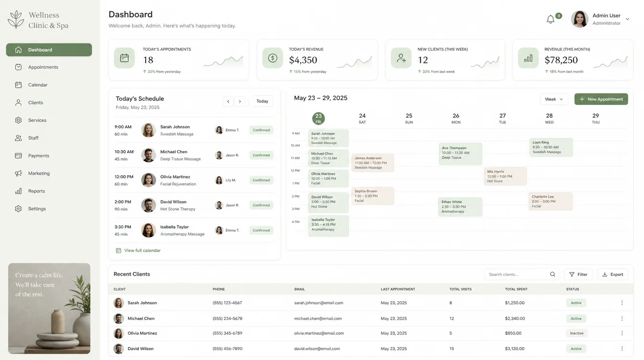Click Today's Revenue dollar icon
The width and height of the screenshot is (644, 360).
click(273, 58)
